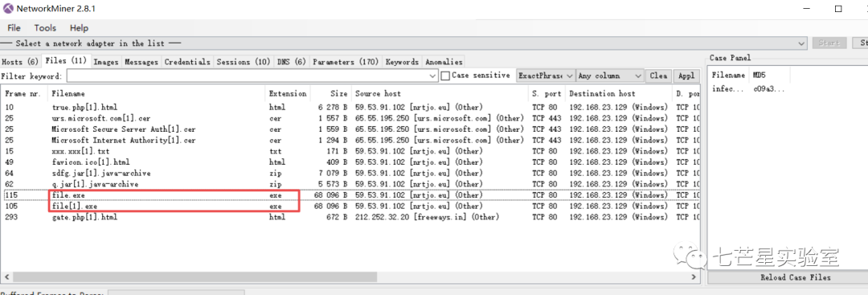Sort by the Size column header
The image size is (868, 295).
[x=331, y=93]
